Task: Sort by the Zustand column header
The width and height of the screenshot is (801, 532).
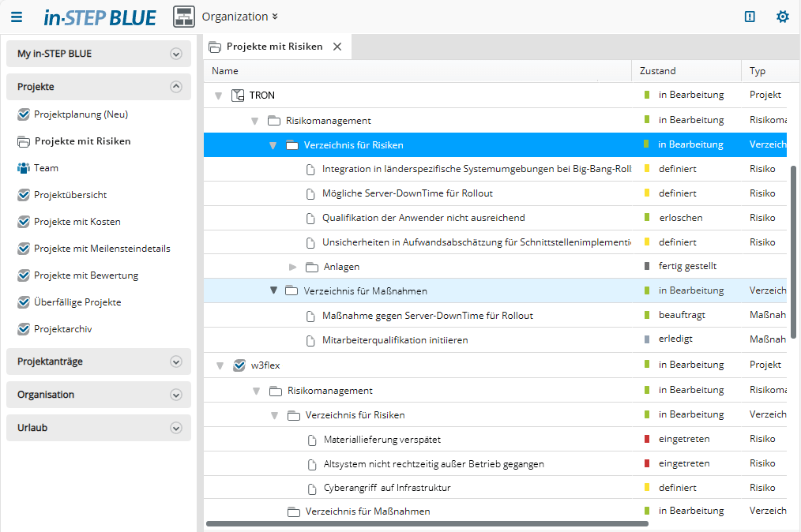Action: 657,71
